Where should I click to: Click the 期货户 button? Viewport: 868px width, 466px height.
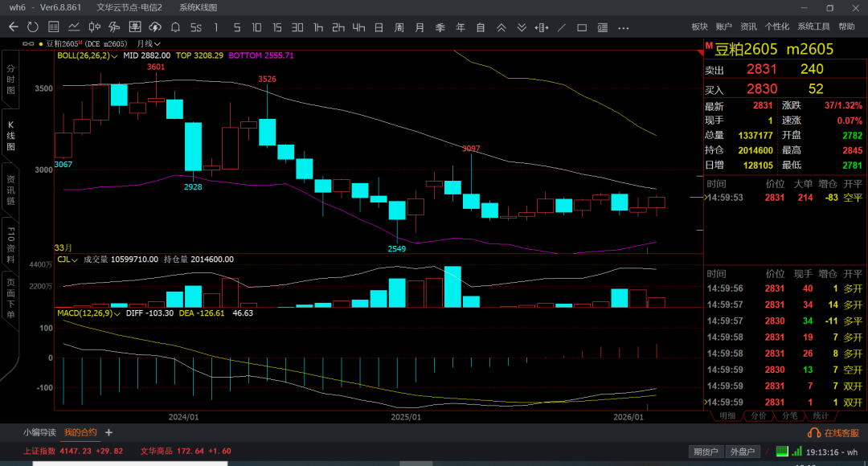pos(705,452)
